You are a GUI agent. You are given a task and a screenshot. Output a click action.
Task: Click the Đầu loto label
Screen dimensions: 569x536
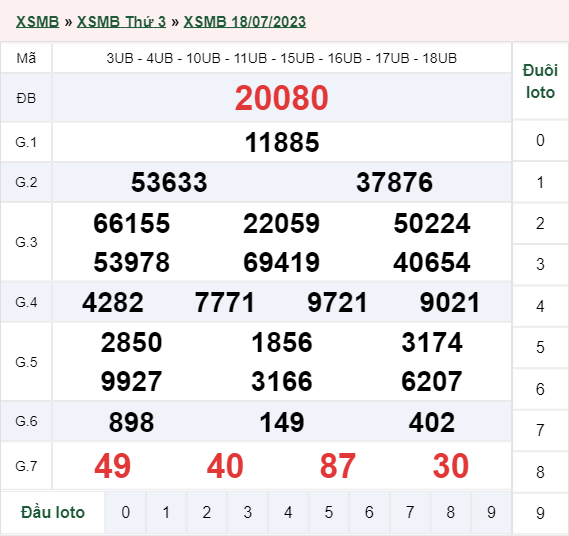coord(53,512)
